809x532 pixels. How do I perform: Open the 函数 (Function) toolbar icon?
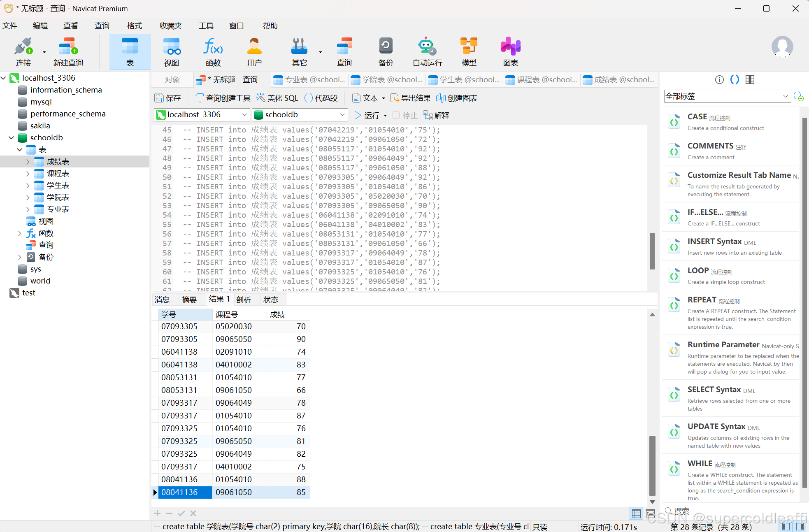(213, 52)
